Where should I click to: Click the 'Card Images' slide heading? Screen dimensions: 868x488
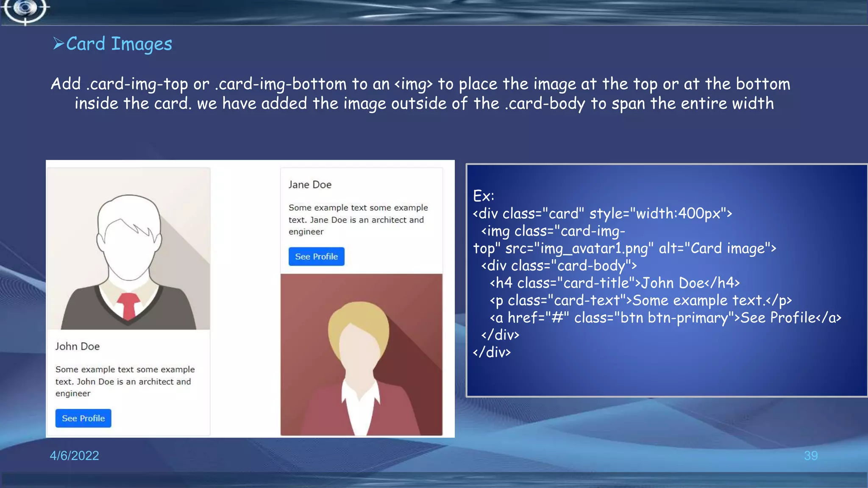(x=119, y=44)
